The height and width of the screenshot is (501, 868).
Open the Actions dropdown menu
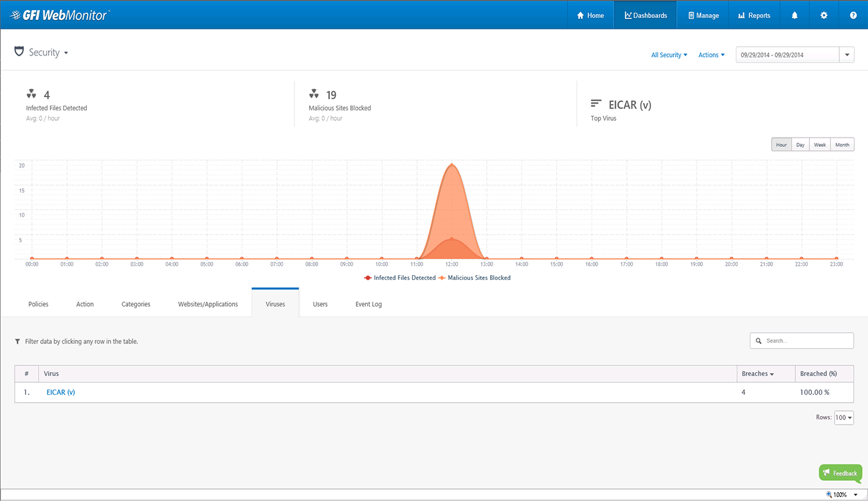point(711,55)
